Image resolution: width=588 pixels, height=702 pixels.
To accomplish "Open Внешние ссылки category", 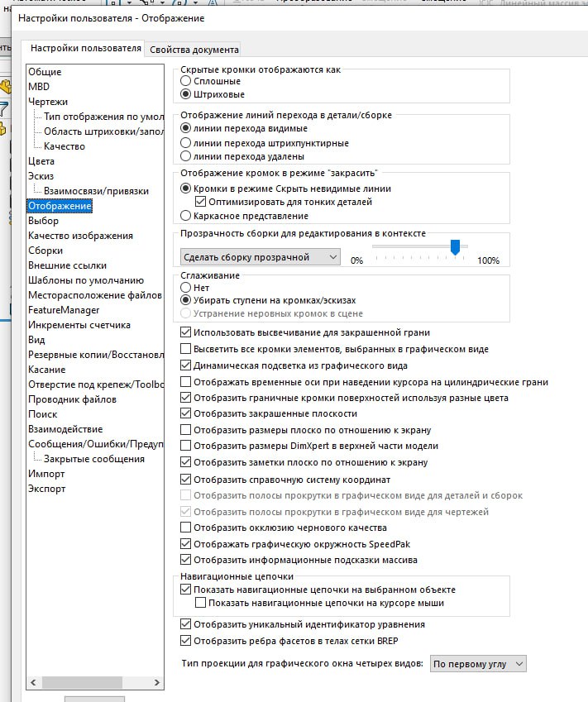I will coord(67,265).
